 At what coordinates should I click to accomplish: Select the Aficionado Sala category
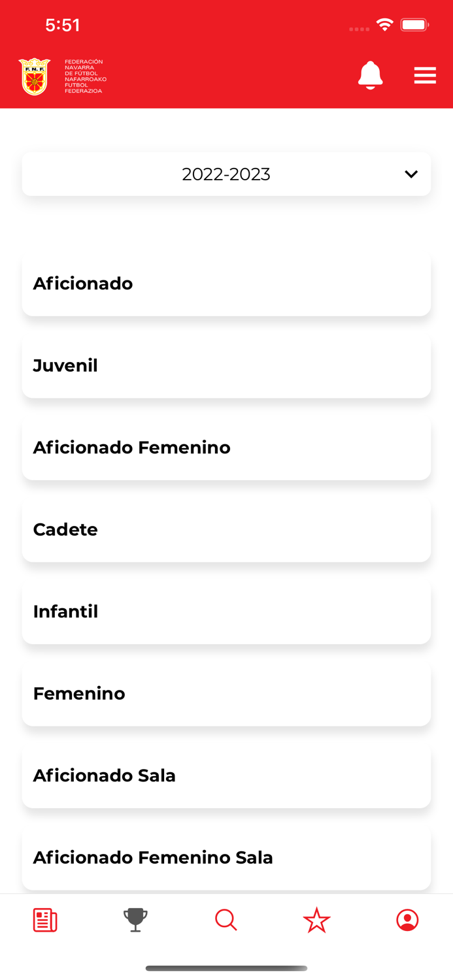[226, 776]
